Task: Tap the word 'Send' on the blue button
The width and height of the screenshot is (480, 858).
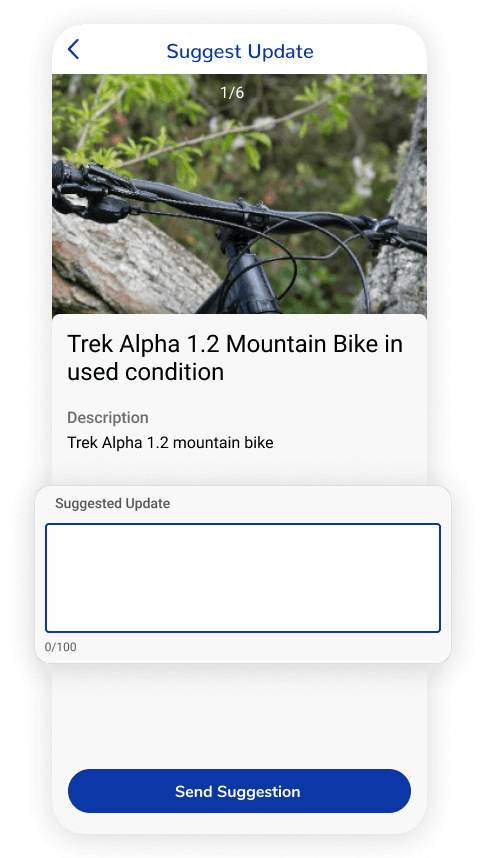Action: (x=194, y=791)
